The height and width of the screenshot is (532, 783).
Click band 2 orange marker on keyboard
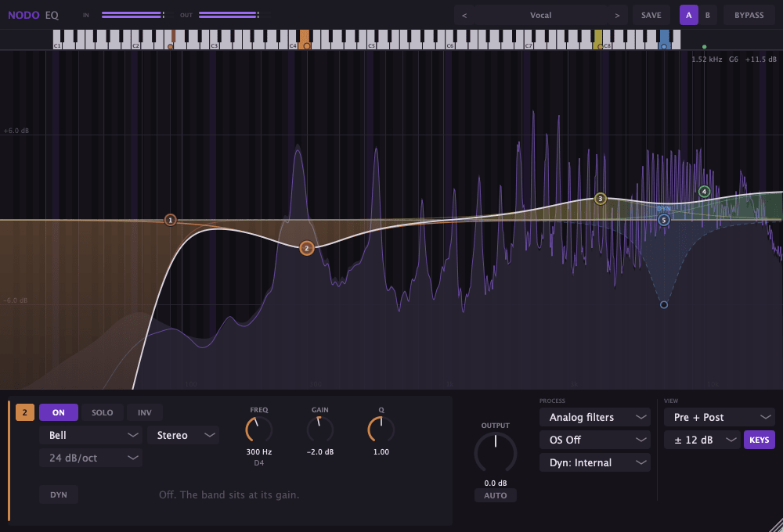(307, 46)
